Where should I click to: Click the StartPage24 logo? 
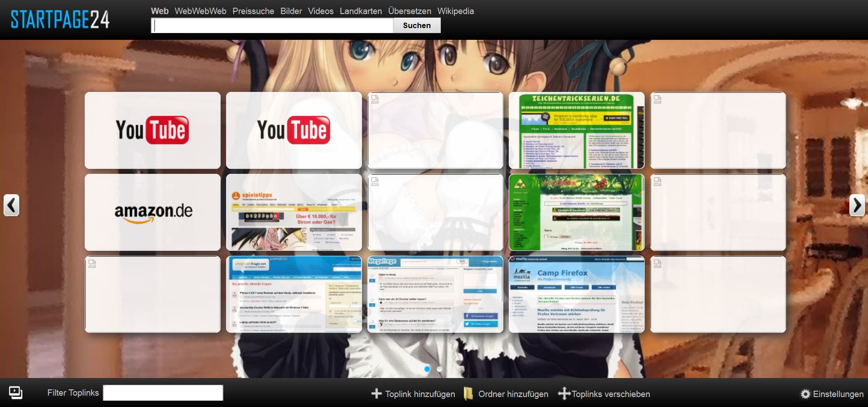tap(60, 19)
